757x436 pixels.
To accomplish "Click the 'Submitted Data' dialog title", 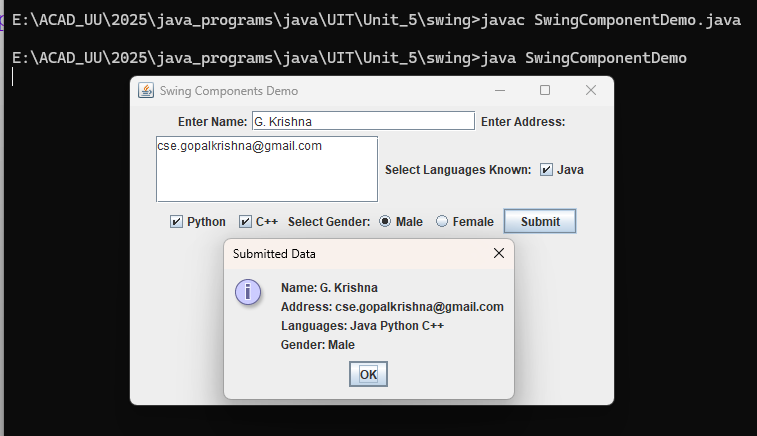I will pyautogui.click(x=274, y=253).
